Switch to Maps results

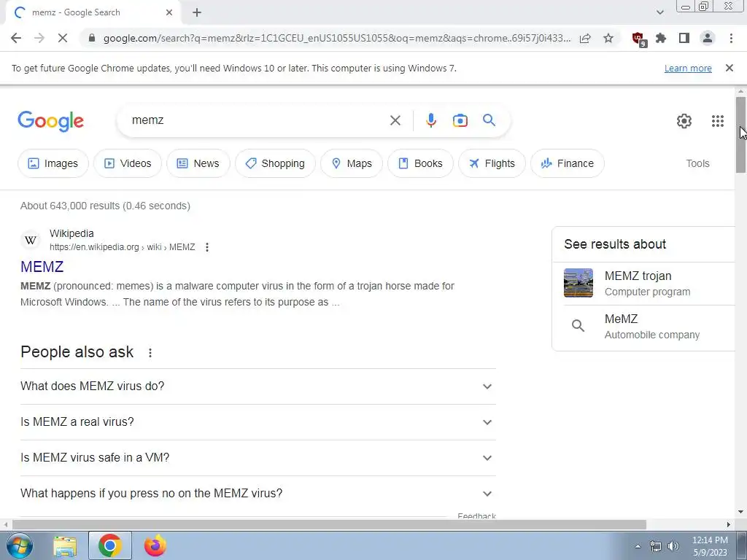[352, 163]
